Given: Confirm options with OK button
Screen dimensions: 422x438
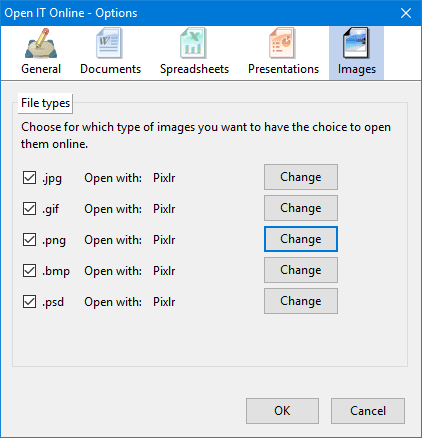Looking at the screenshot, I should tap(282, 411).
